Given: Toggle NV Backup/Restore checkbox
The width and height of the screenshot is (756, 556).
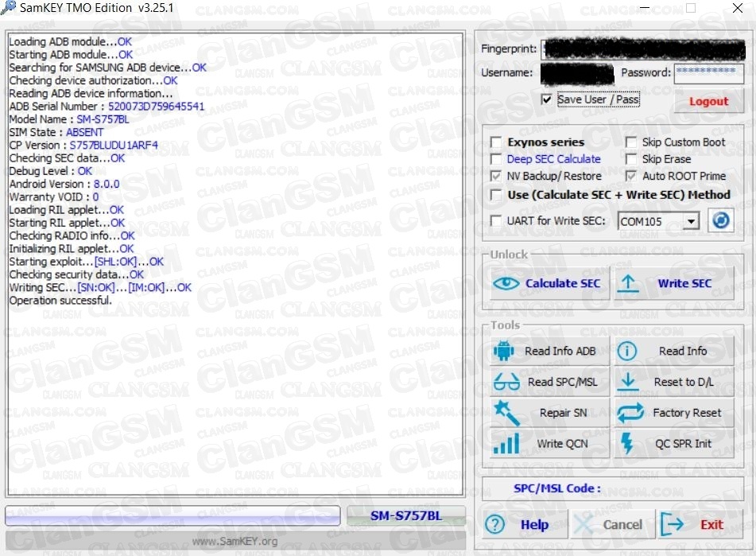Looking at the screenshot, I should (x=495, y=176).
